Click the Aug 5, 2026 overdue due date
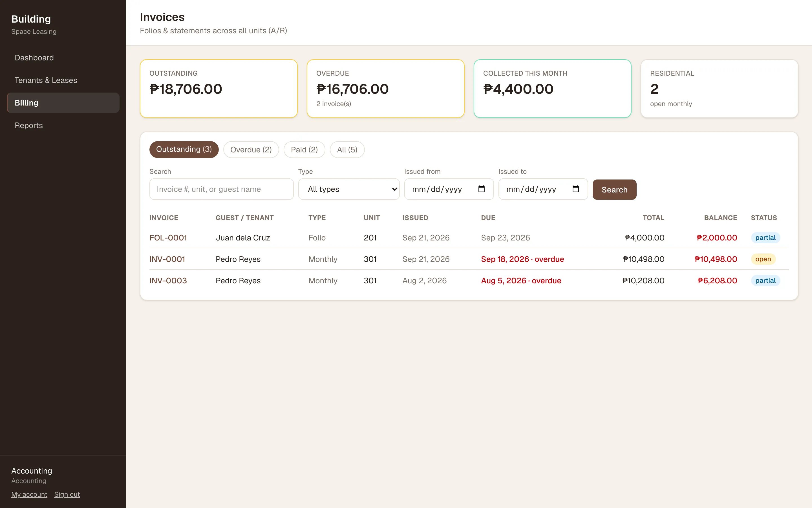Screen dimensions: 812x508 point(521,281)
